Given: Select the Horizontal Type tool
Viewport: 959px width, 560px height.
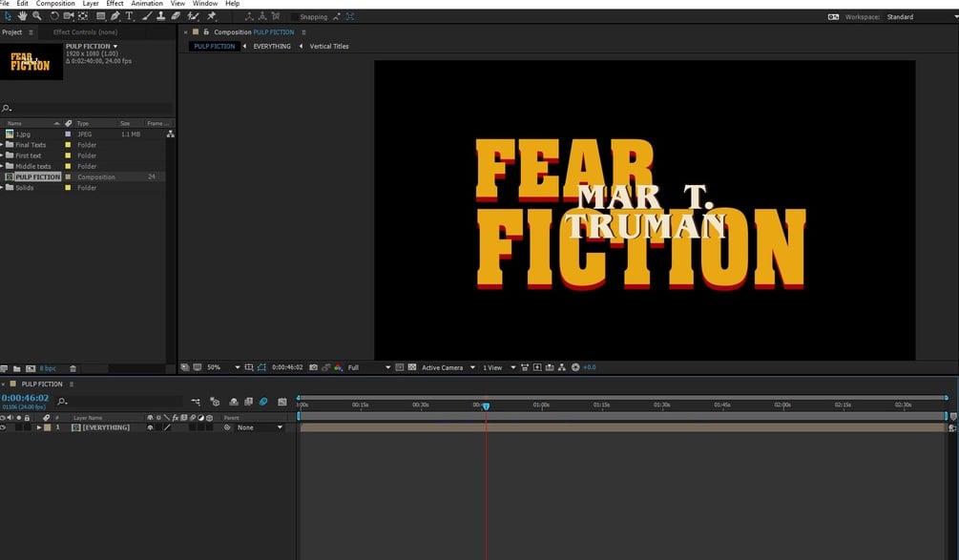Looking at the screenshot, I should pyautogui.click(x=129, y=16).
